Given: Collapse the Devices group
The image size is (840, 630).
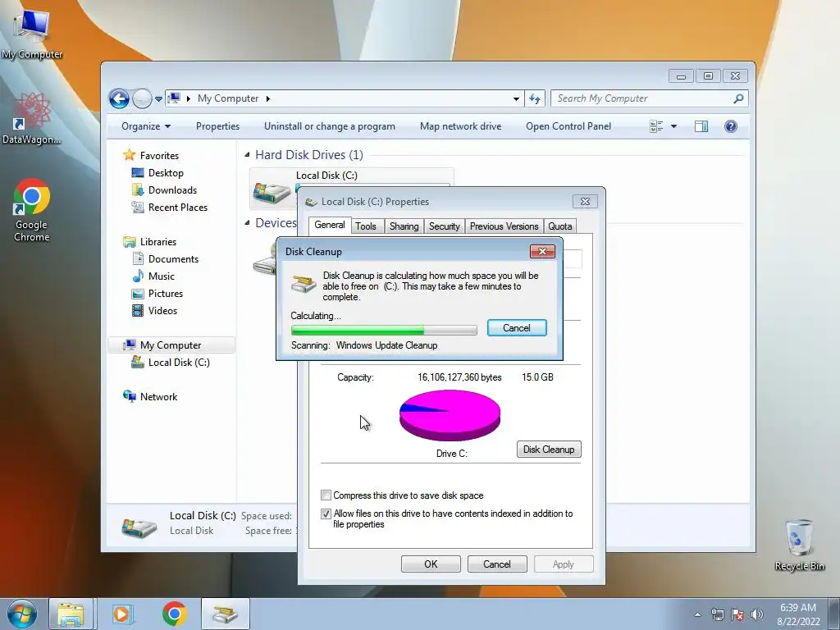Looking at the screenshot, I should [247, 223].
